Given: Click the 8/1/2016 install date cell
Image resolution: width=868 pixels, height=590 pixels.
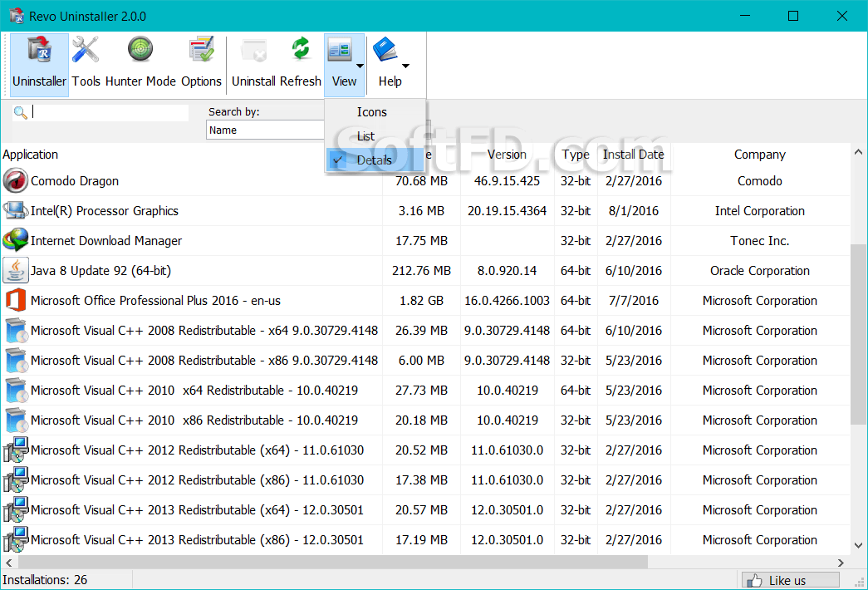Looking at the screenshot, I should point(634,211).
